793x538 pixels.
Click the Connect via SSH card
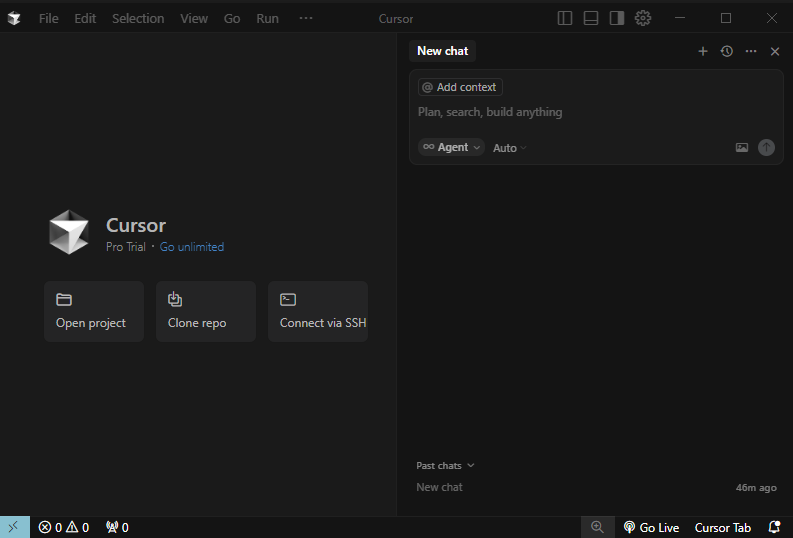pyautogui.click(x=318, y=311)
